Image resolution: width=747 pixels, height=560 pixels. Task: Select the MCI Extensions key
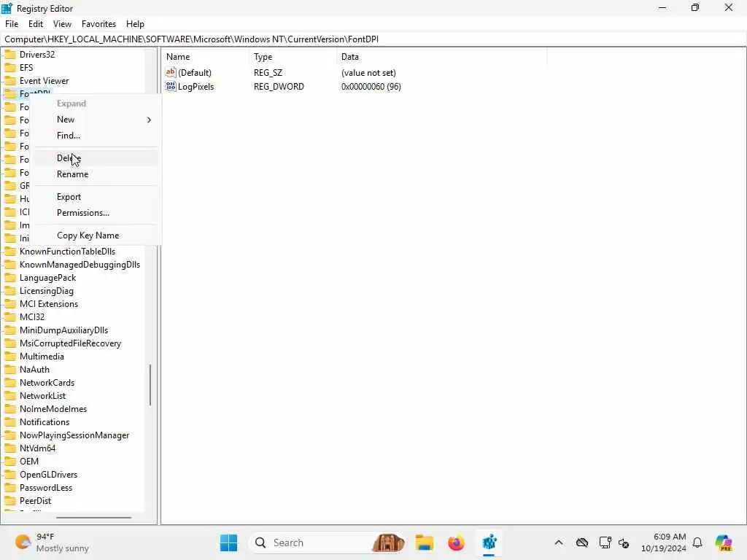pos(49,304)
